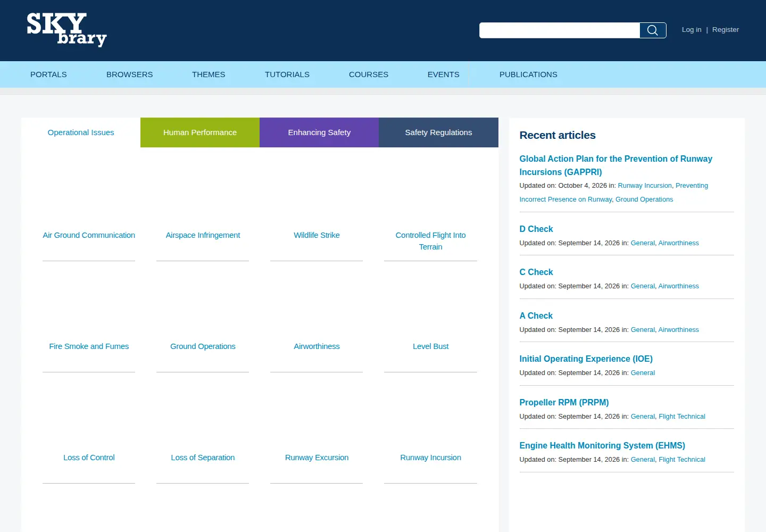Screen dimensions: 766x532
Task: Click Flight Technical tag under Propeller RPM
Action: (682, 417)
